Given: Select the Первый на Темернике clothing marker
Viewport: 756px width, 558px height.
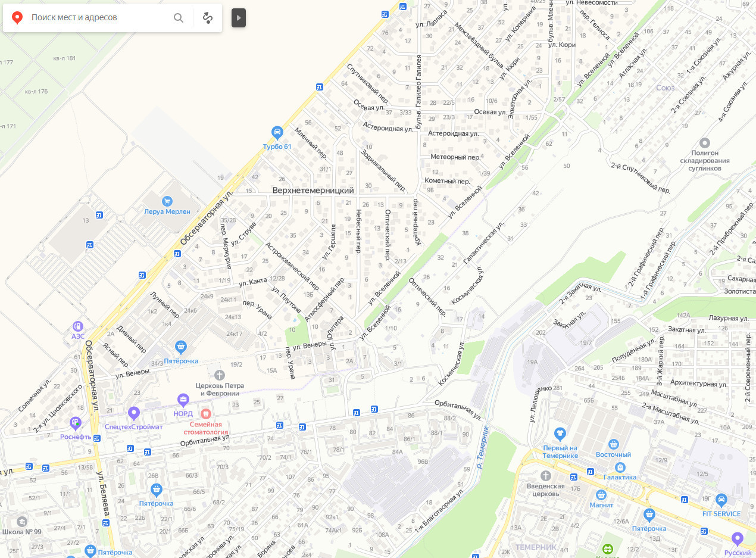Looking at the screenshot, I should pyautogui.click(x=560, y=434).
